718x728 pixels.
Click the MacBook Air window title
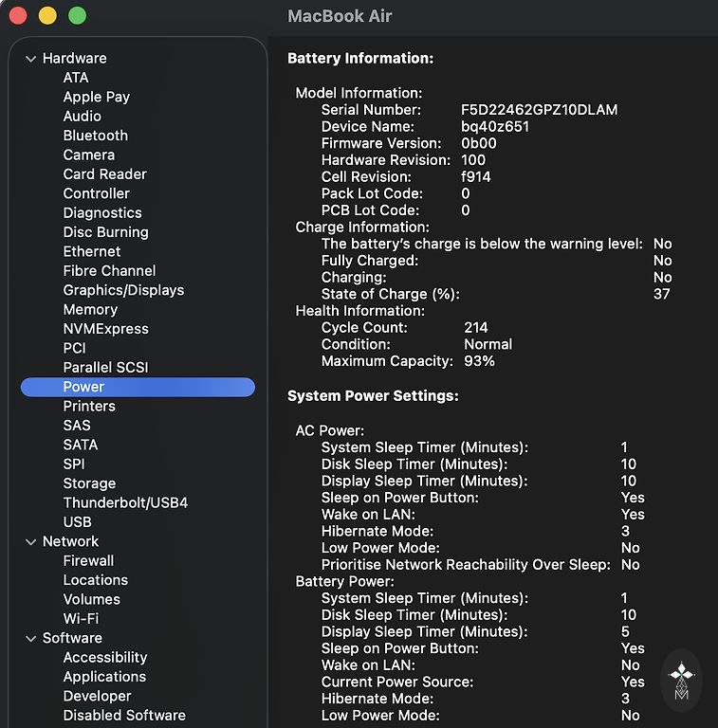340,17
